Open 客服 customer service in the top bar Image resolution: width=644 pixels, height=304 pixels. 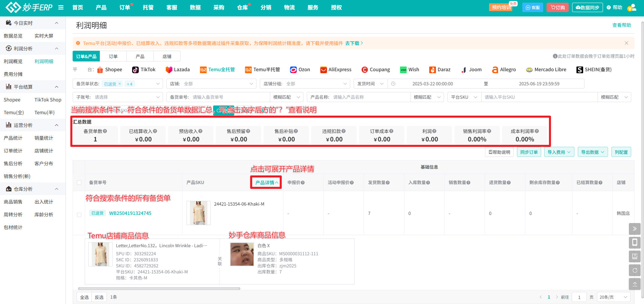coord(171,7)
